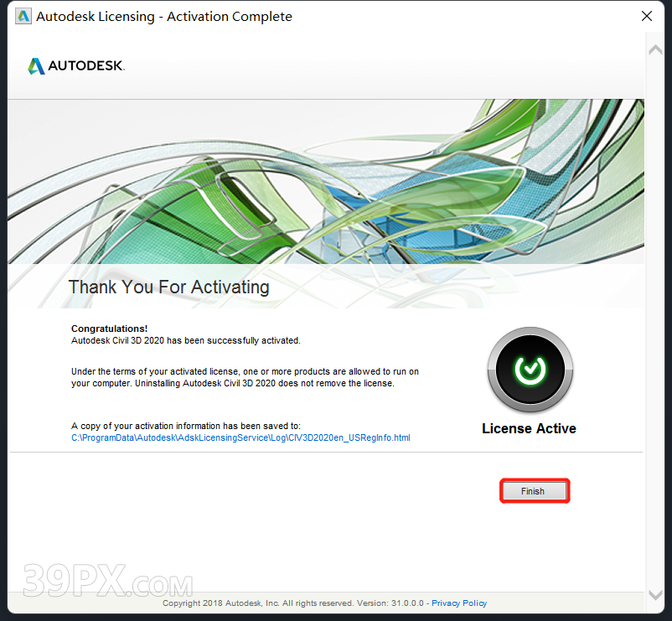Click 'Under the terms of your activated license' paragraph

pos(245,377)
